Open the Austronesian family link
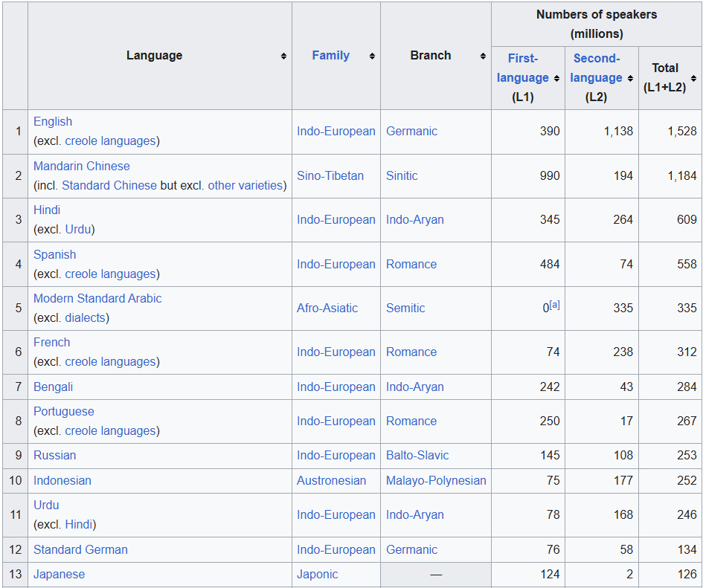The height and width of the screenshot is (588, 703). (x=331, y=480)
